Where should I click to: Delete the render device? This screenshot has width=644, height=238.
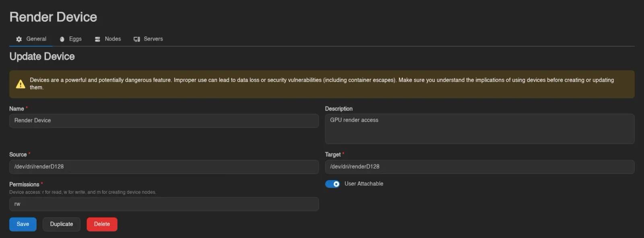(x=102, y=224)
